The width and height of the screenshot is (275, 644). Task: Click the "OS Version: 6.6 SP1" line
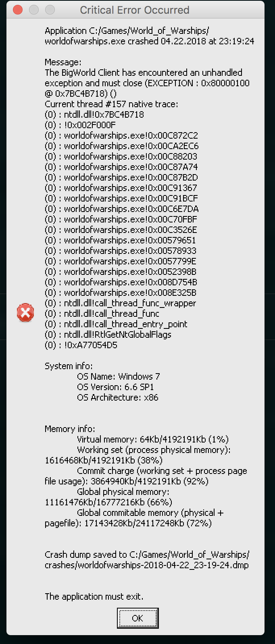click(115, 387)
